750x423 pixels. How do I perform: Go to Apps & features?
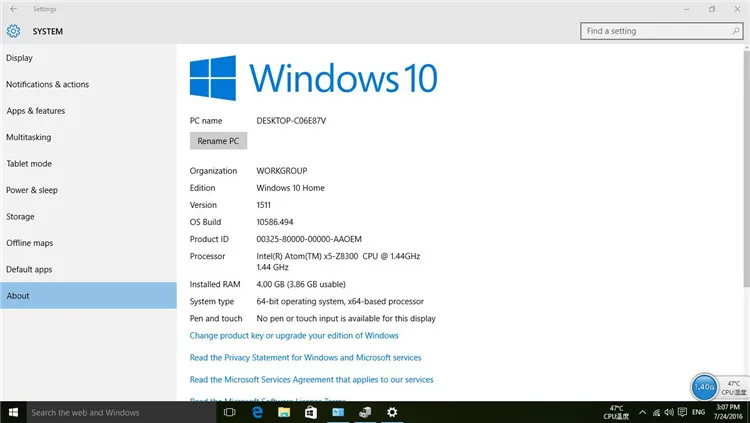(x=88, y=111)
